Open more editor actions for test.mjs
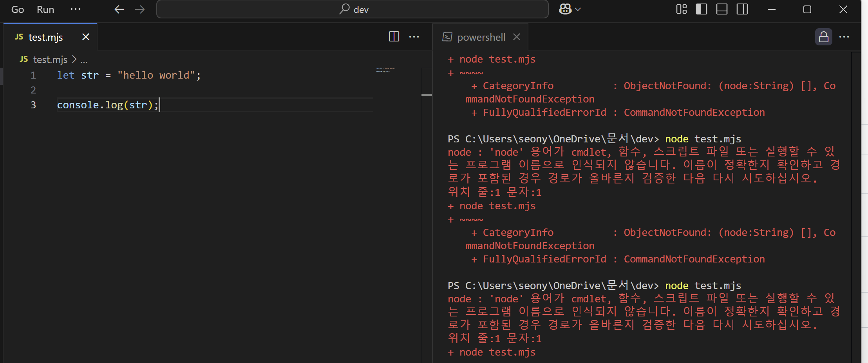This screenshot has width=868, height=363. tap(414, 37)
